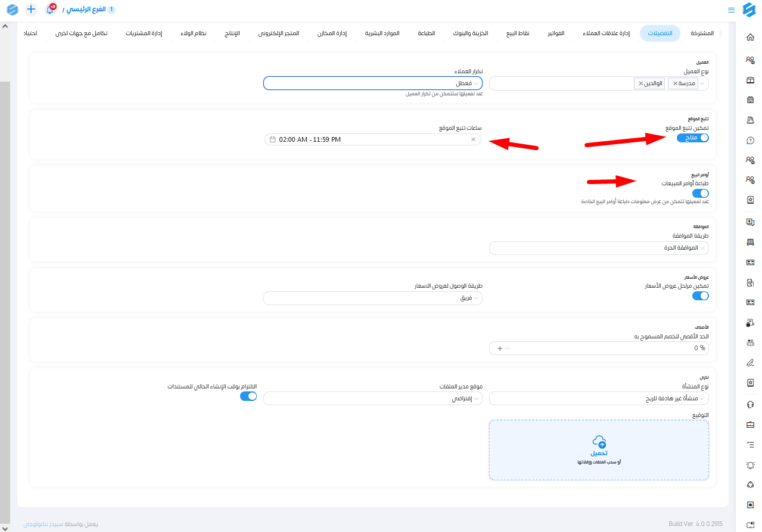This screenshot has height=532, width=762.
Task: Open the نوع المنشأة dropdown
Action: 599,399
